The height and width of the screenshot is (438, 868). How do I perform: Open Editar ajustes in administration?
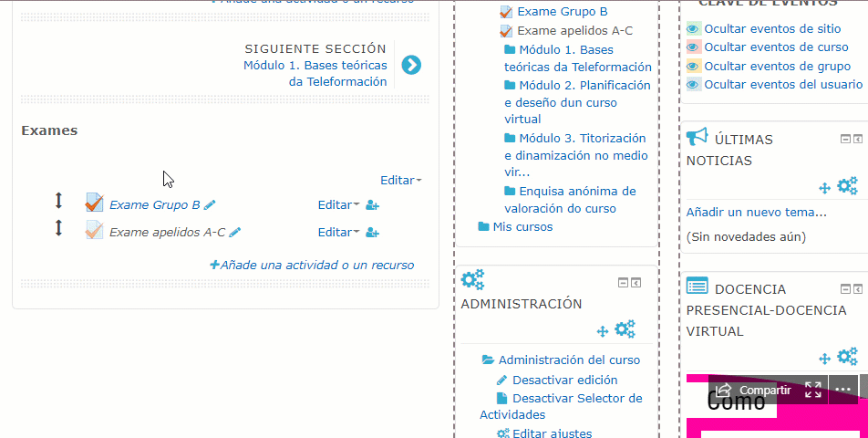552,433
